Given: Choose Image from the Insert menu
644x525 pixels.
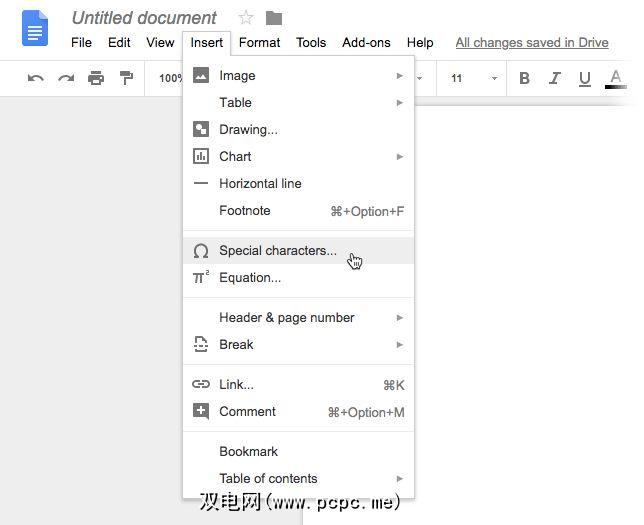Looking at the screenshot, I should [x=299, y=76].
